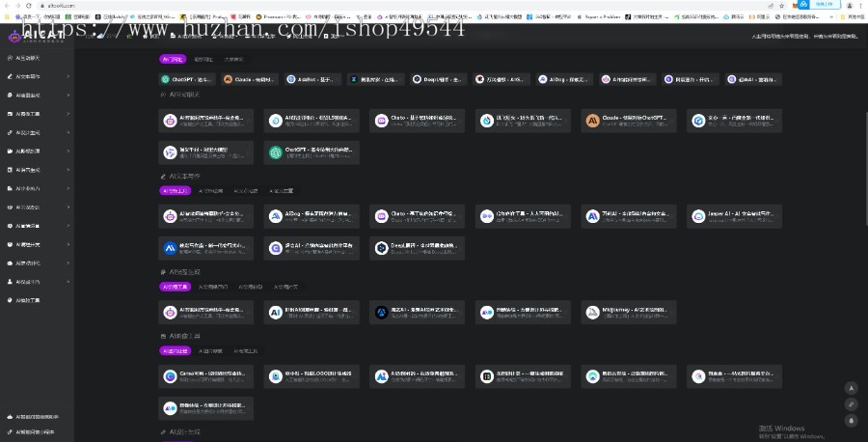The height and width of the screenshot is (442, 868).
Task: Open the Chato card in the chat section
Action: tap(418, 121)
